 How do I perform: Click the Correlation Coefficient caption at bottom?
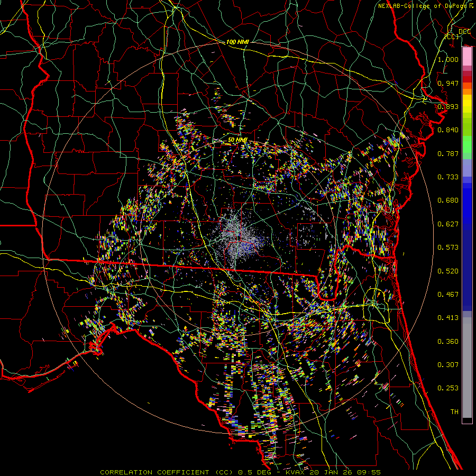coord(240,472)
